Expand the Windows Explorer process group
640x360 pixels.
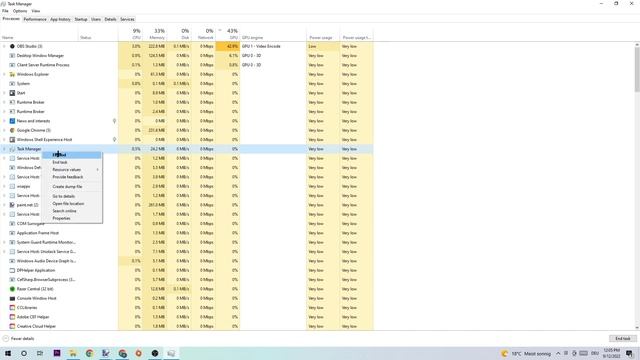pyautogui.click(x=4, y=74)
